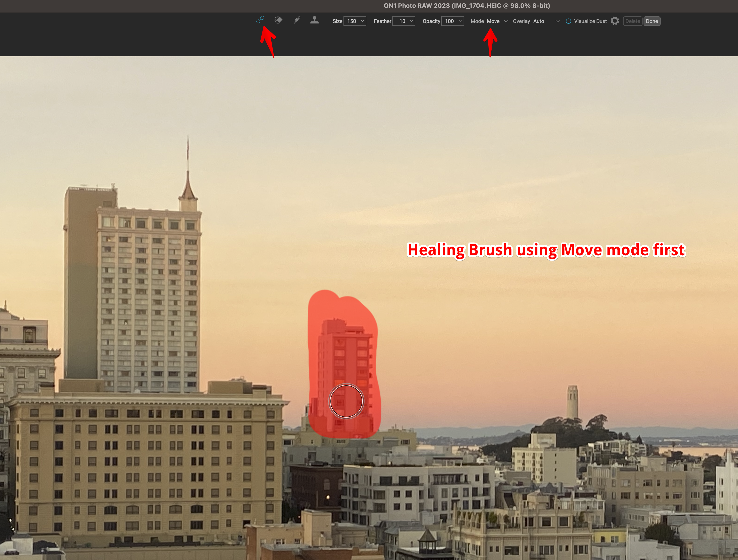Viewport: 738px width, 560px height.
Task: Click the Done button
Action: tap(652, 21)
